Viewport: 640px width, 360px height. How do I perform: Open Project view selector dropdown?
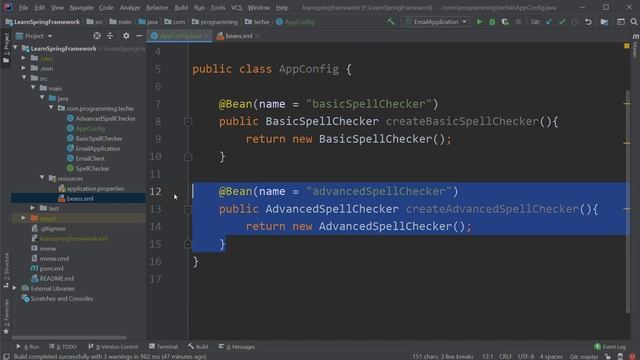click(x=34, y=36)
